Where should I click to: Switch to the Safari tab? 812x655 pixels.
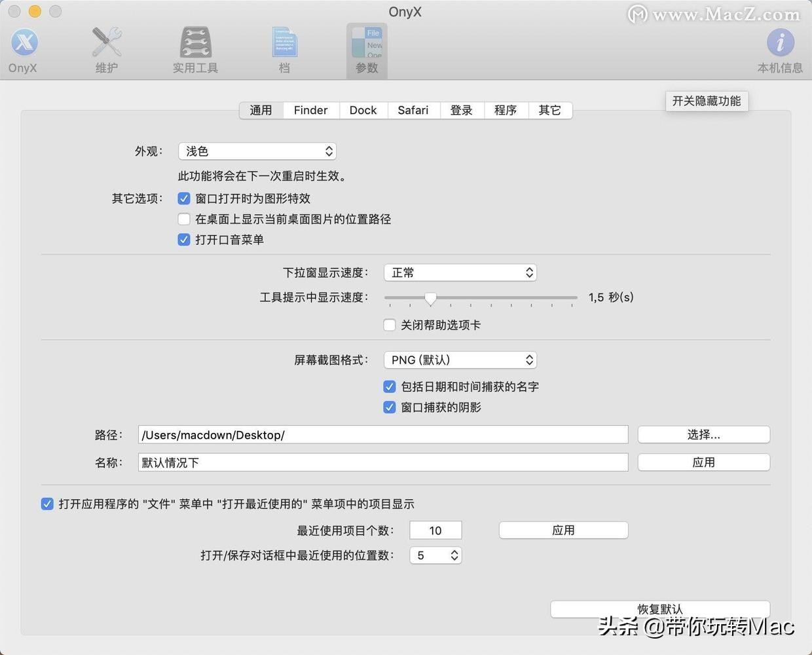pyautogui.click(x=413, y=110)
